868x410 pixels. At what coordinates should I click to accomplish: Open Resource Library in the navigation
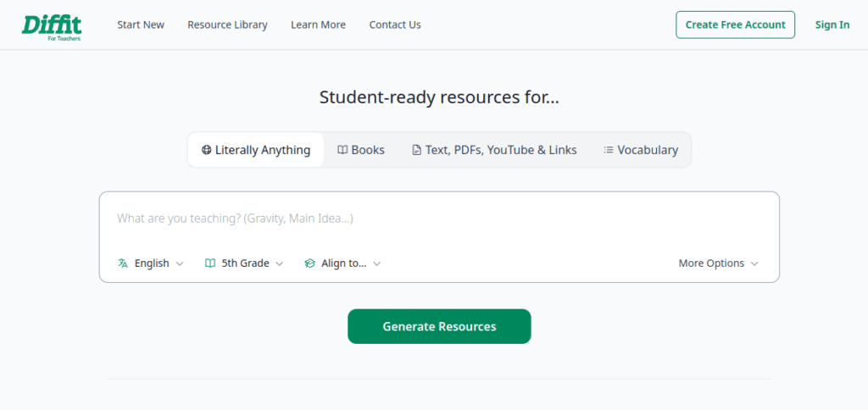[227, 25]
